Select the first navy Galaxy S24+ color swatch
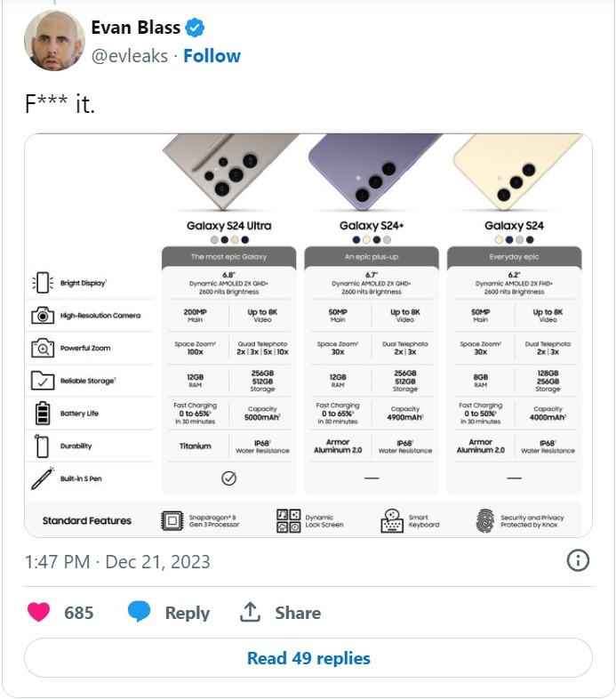Viewport: 616px width, 699px height. pos(356,239)
